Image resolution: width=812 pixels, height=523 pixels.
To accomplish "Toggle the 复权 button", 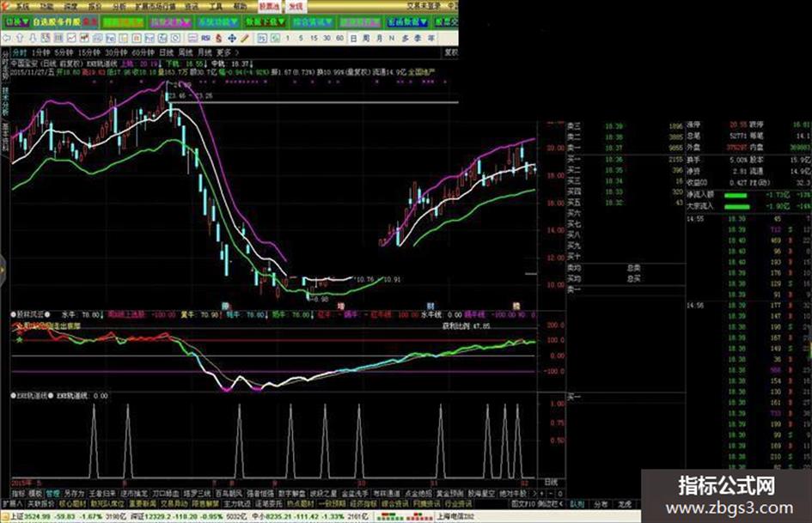I will click(x=451, y=52).
